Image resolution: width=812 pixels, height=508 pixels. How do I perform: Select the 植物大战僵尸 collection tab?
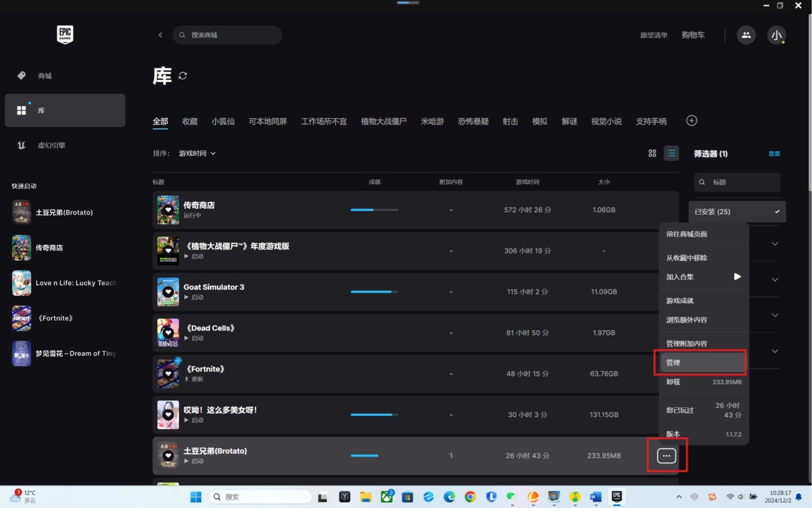384,121
